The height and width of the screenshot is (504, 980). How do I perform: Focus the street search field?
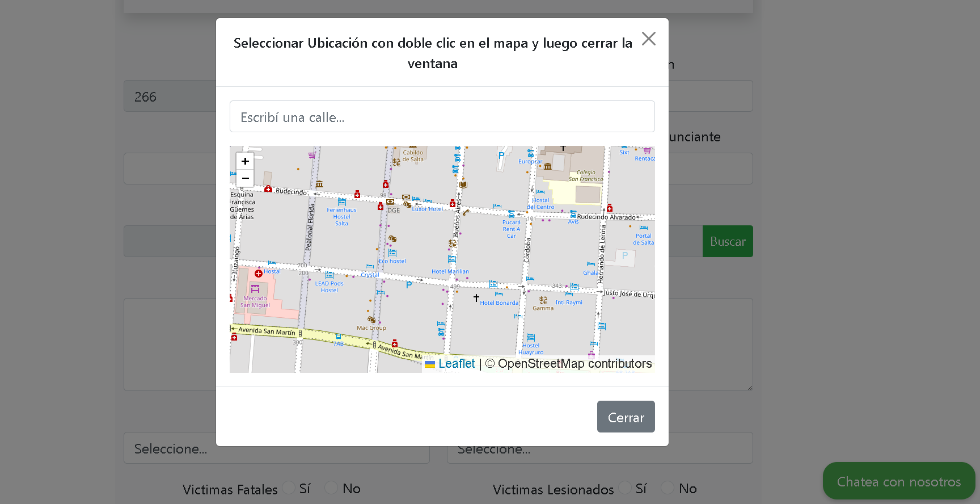pyautogui.click(x=442, y=117)
